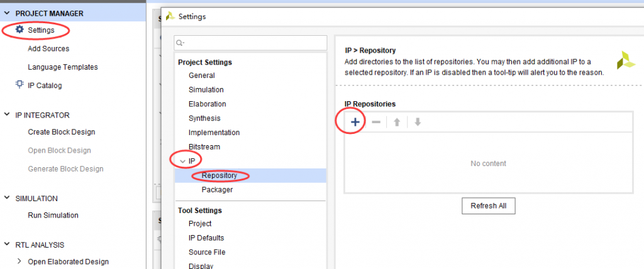
Task: Click the SIMULATION header
Action: point(36,199)
